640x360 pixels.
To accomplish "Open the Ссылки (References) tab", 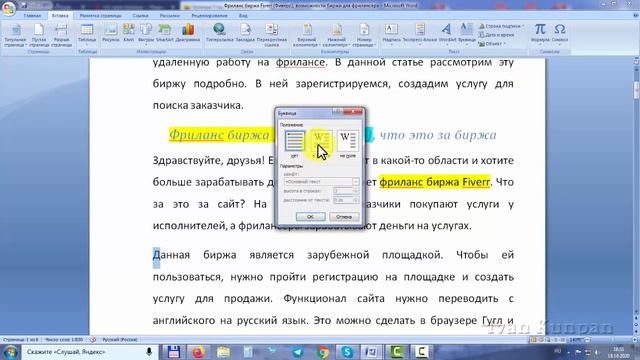I will (140, 16).
